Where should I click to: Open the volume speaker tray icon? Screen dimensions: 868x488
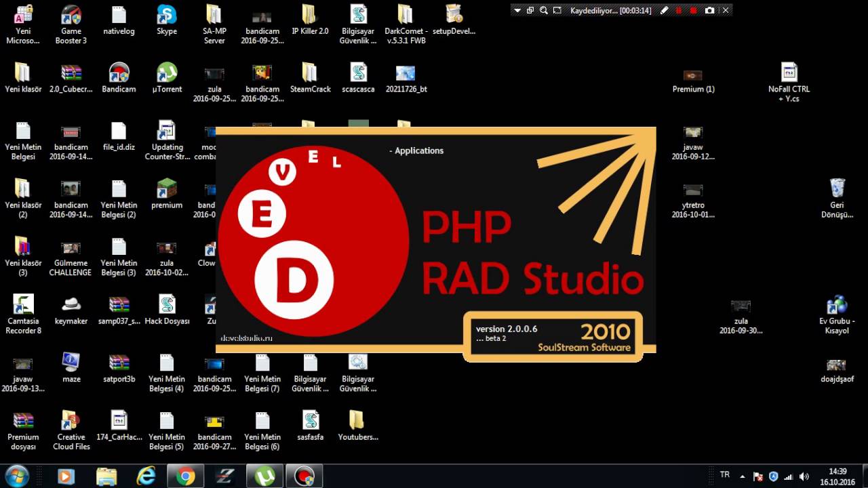pos(804,476)
